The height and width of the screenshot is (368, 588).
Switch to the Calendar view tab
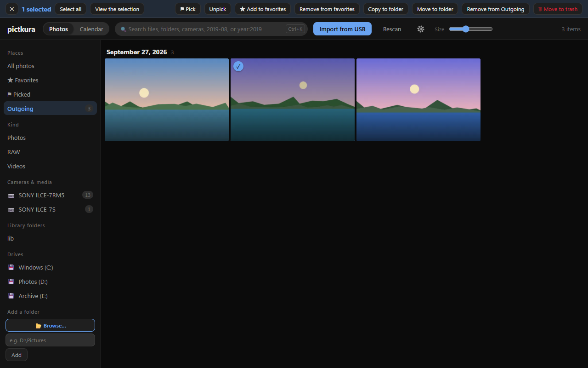(x=91, y=29)
